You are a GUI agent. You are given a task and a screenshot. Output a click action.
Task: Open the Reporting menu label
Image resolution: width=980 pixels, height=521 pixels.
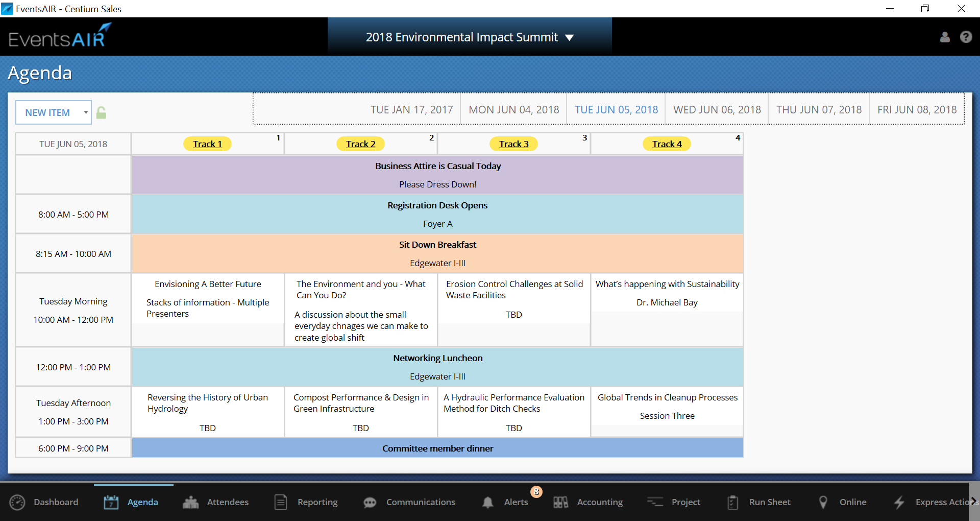tap(317, 502)
